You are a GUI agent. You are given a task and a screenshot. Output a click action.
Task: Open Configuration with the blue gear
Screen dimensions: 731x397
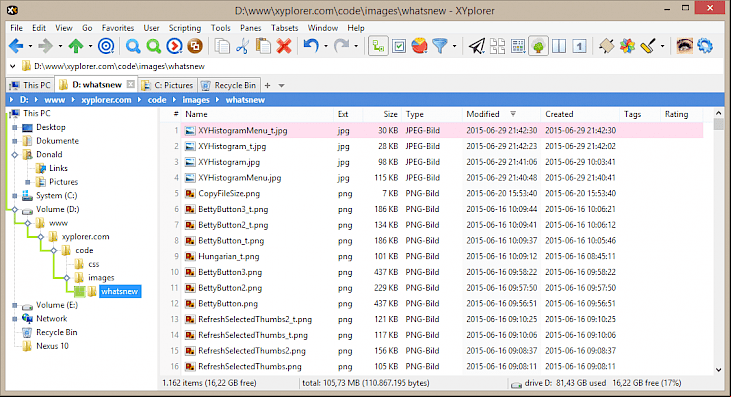tap(705, 46)
